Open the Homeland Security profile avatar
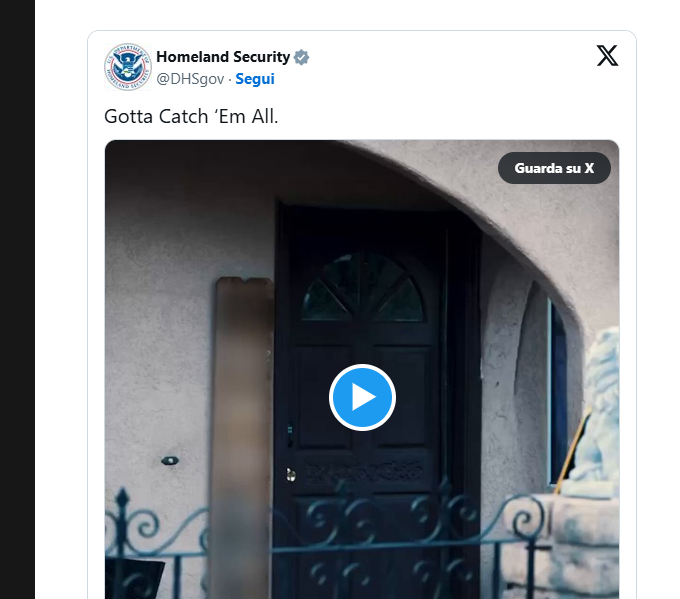Image resolution: width=680 pixels, height=599 pixels. (x=128, y=67)
